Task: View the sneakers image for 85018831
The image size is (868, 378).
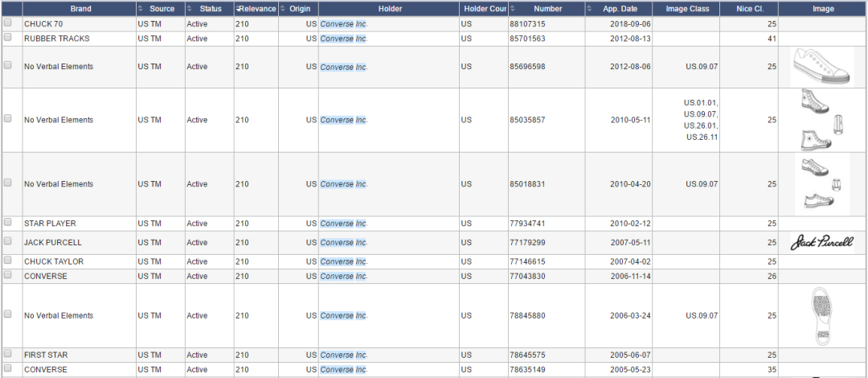Action: tap(822, 184)
